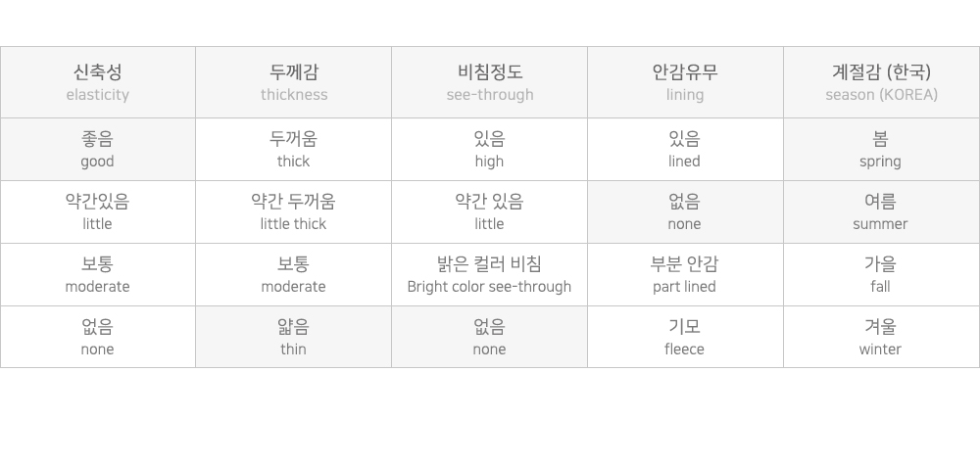Click the 두꺼움 thick cell
The height and width of the screenshot is (466, 980).
(x=293, y=149)
